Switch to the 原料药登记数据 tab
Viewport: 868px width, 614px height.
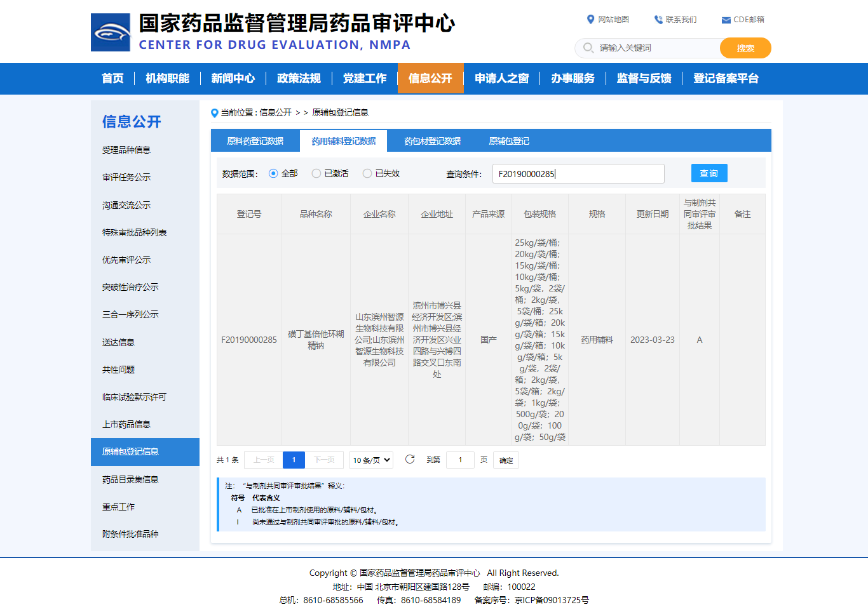pyautogui.click(x=255, y=141)
